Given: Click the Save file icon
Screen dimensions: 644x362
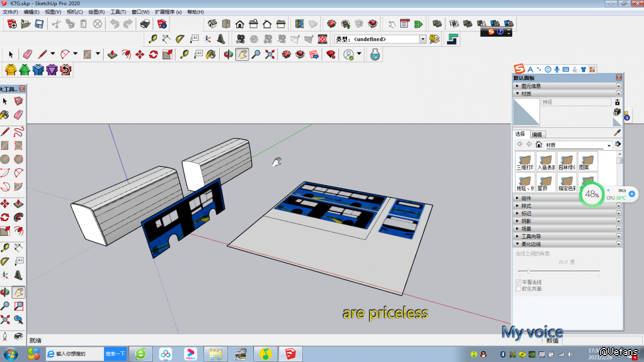Looking at the screenshot, I should (x=39, y=24).
